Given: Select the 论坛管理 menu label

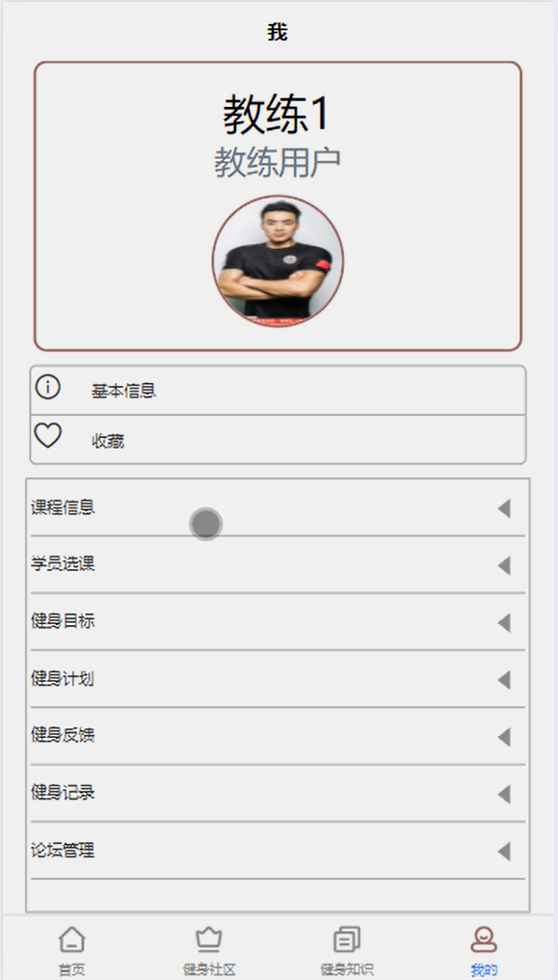Looking at the screenshot, I should 63,850.
